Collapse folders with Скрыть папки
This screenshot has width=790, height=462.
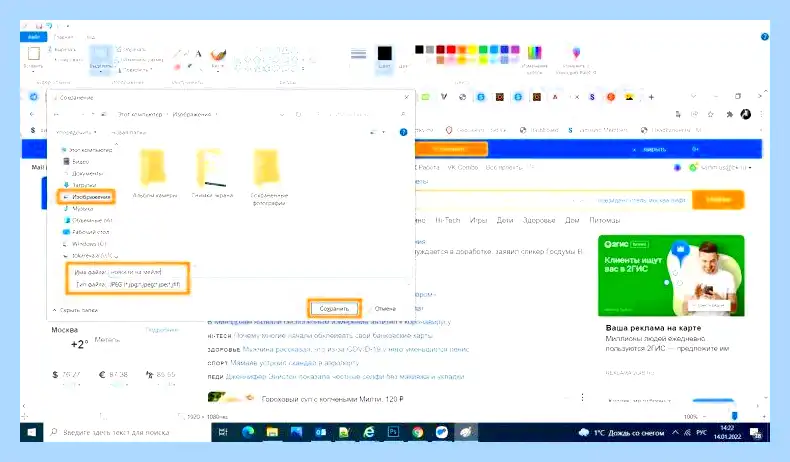(76, 310)
